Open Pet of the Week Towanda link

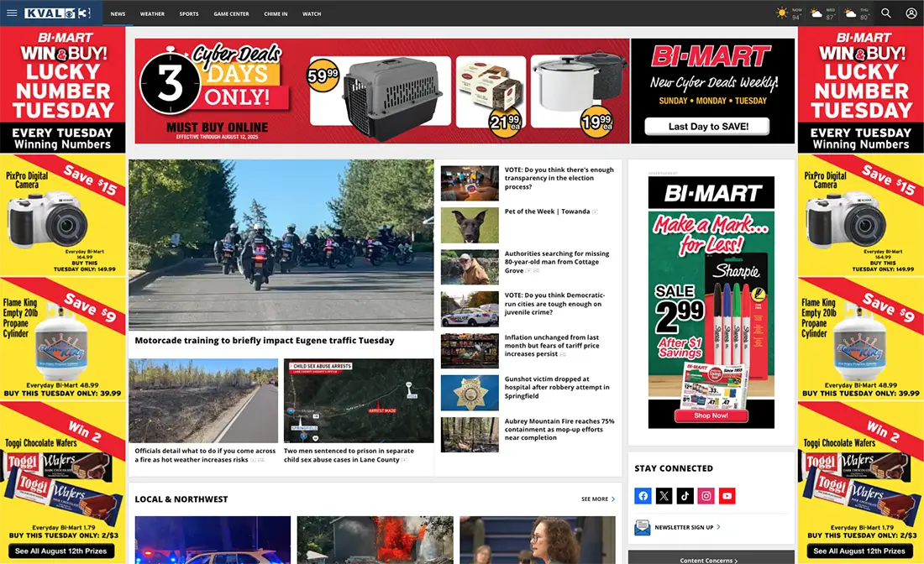pyautogui.click(x=547, y=211)
